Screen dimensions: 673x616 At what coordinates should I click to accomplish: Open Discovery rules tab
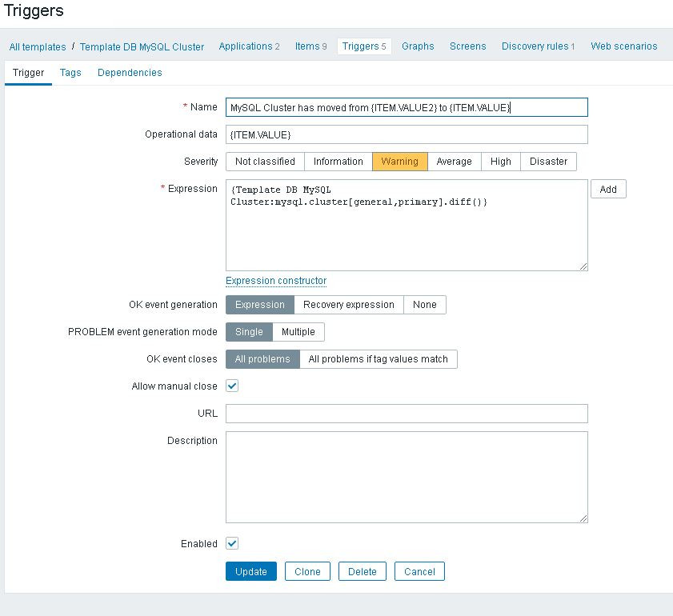click(x=538, y=46)
